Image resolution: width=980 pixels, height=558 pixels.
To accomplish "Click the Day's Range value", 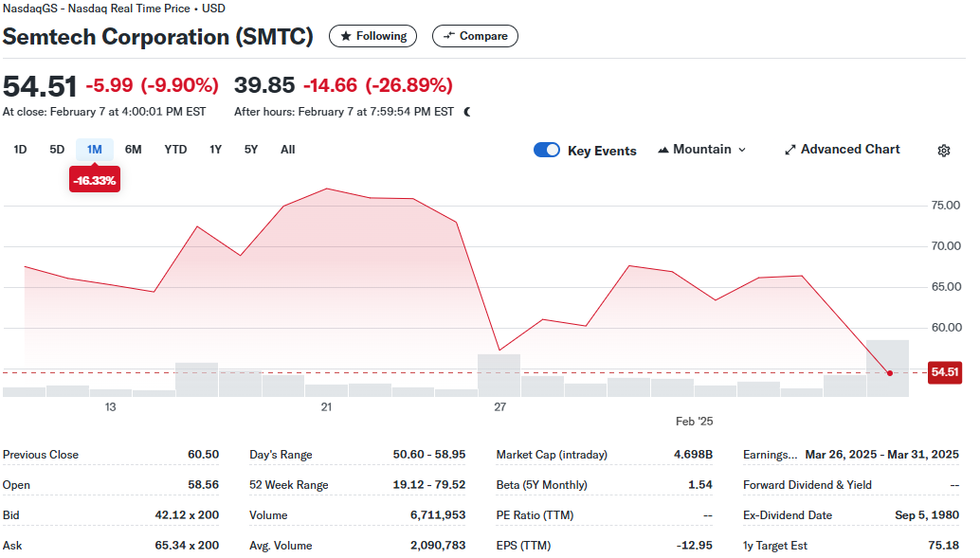I will click(429, 455).
